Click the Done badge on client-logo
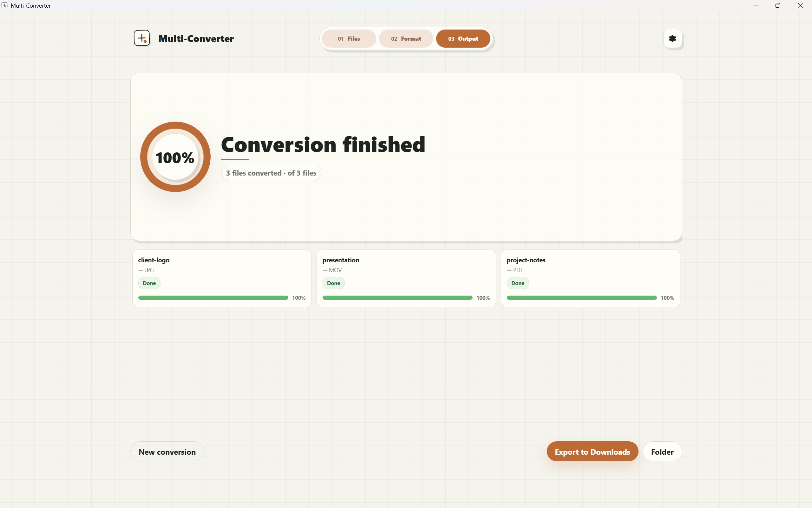 pos(149,283)
